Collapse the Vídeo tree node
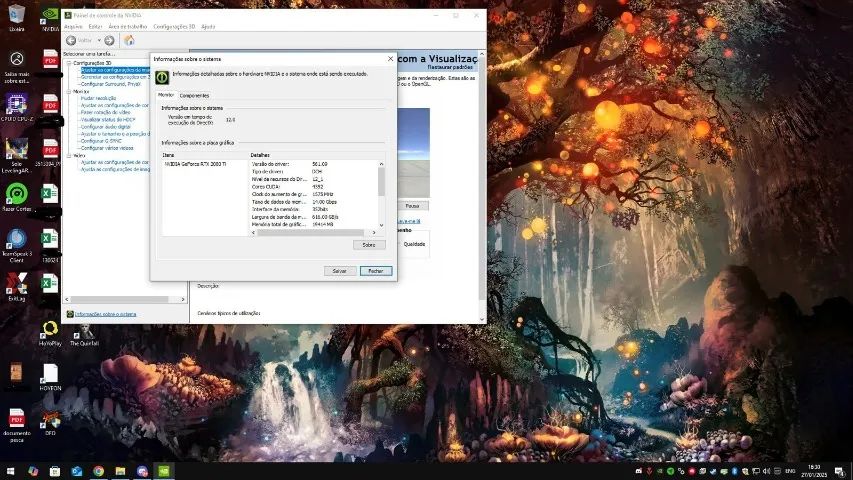853x480 pixels. 69,156
